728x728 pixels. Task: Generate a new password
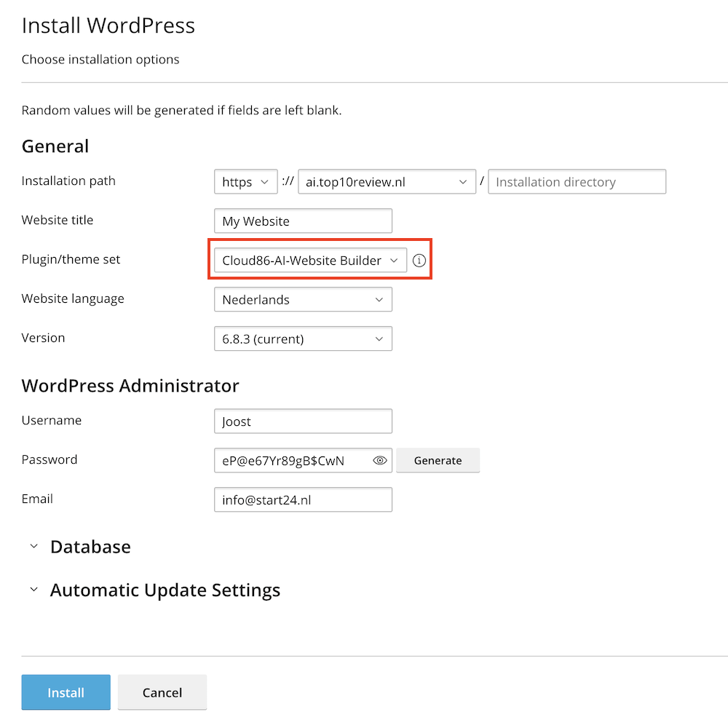pyautogui.click(x=438, y=460)
